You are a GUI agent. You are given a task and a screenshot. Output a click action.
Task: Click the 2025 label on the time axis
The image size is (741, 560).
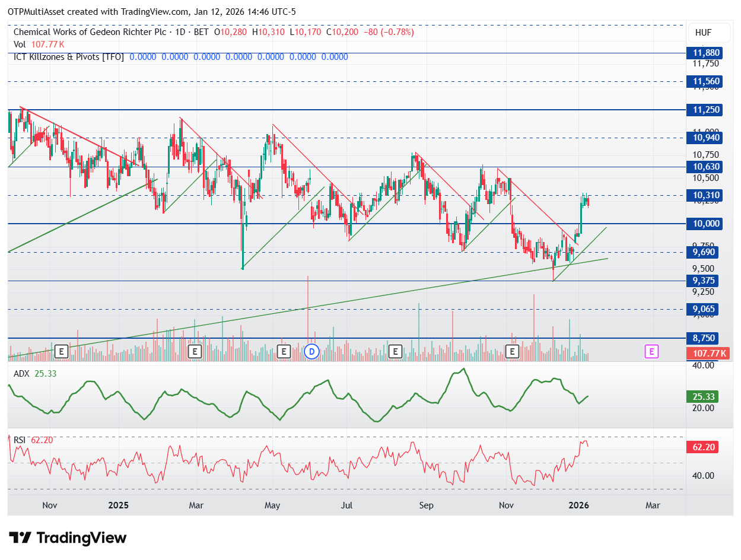119,505
